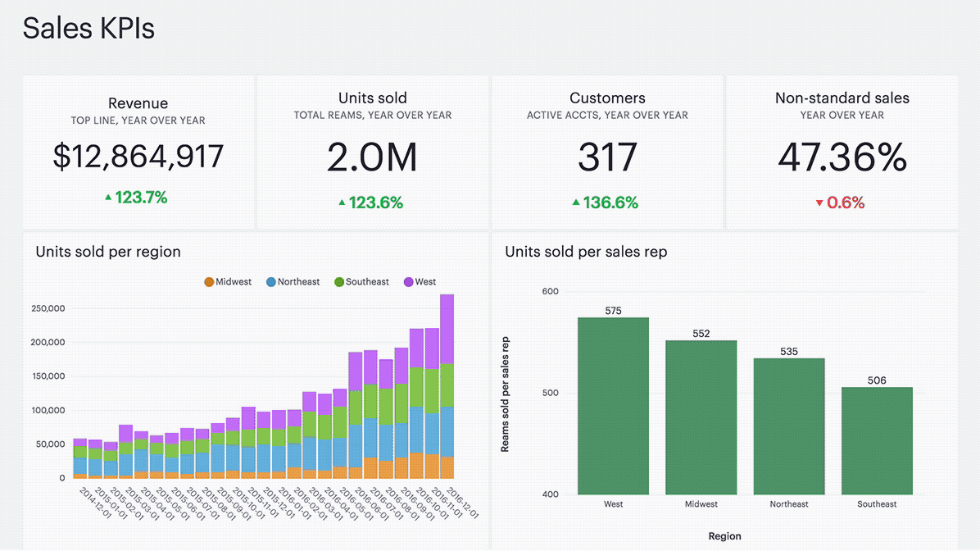
Task: Click the "Southeast" x-axis label under the 506 bar
Action: click(877, 504)
